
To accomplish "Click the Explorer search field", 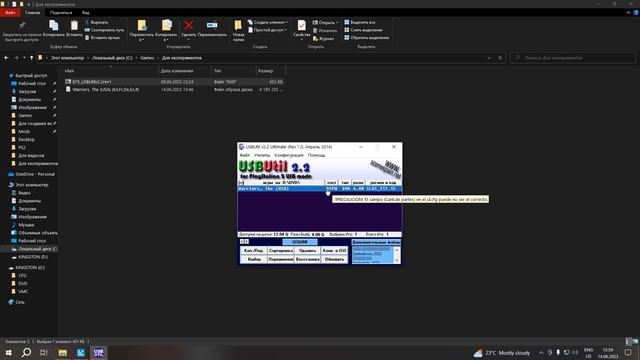I will click(573, 58).
